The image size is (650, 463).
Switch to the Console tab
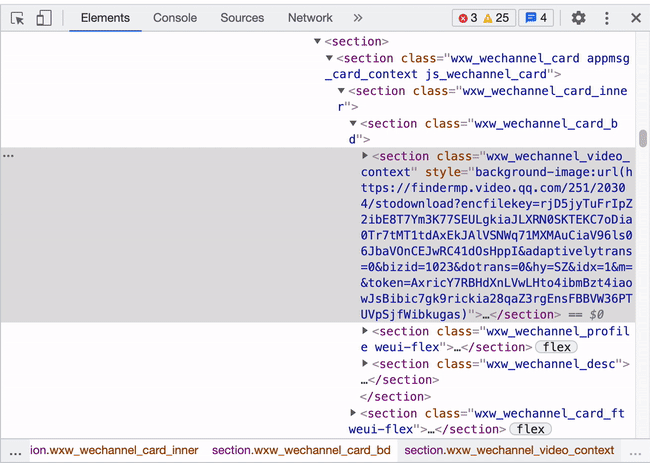point(175,18)
